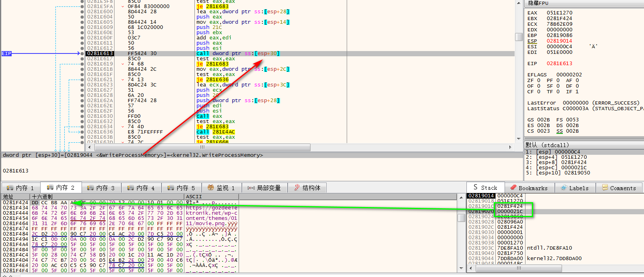The image size is (644, 277).
Task: Switch to the 内存 3 dump tab
Action: point(101,188)
